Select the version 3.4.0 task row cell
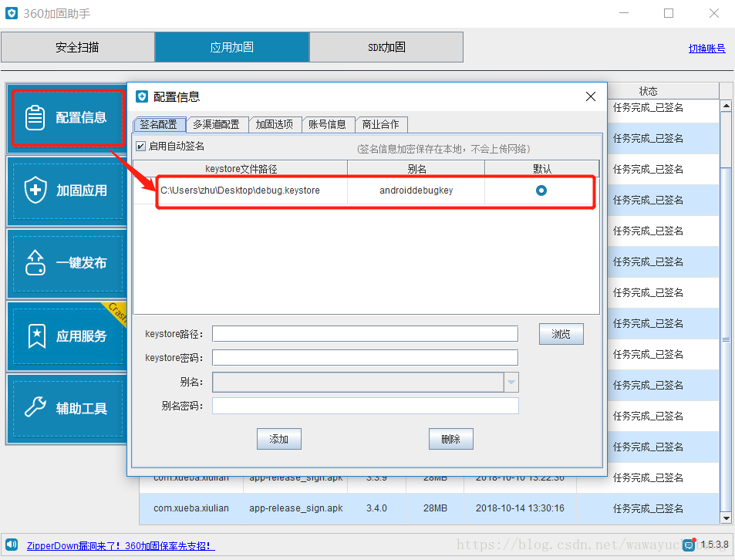This screenshot has height=560, width=735. tap(376, 508)
